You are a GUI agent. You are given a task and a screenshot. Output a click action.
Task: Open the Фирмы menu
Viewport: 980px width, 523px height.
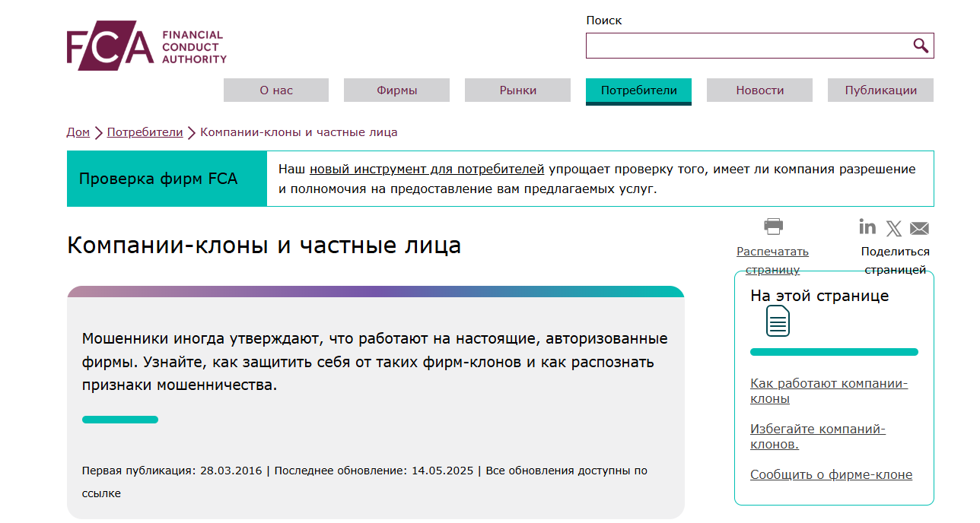click(x=396, y=90)
